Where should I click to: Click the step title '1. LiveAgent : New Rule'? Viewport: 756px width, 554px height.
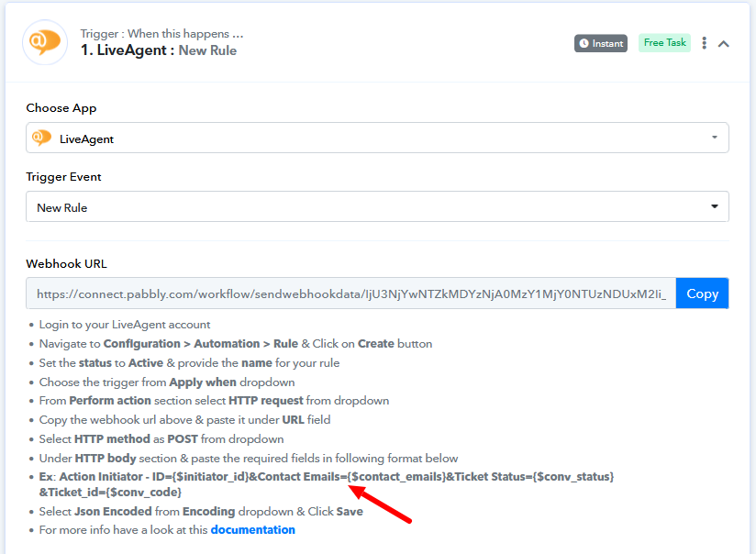point(159,50)
